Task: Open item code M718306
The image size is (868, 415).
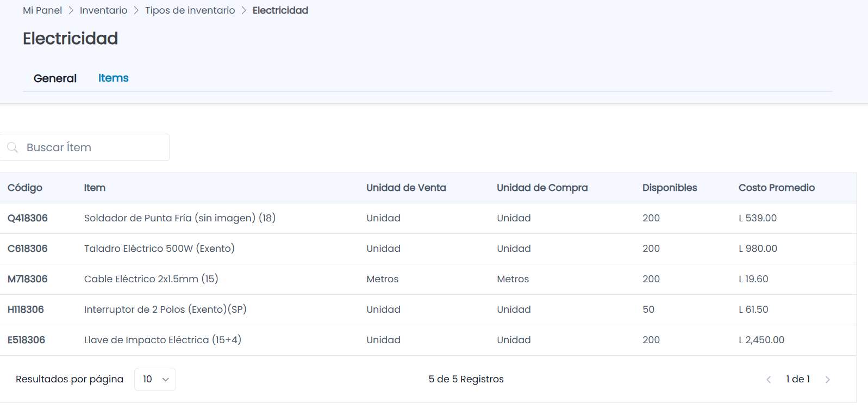Action: tap(28, 279)
